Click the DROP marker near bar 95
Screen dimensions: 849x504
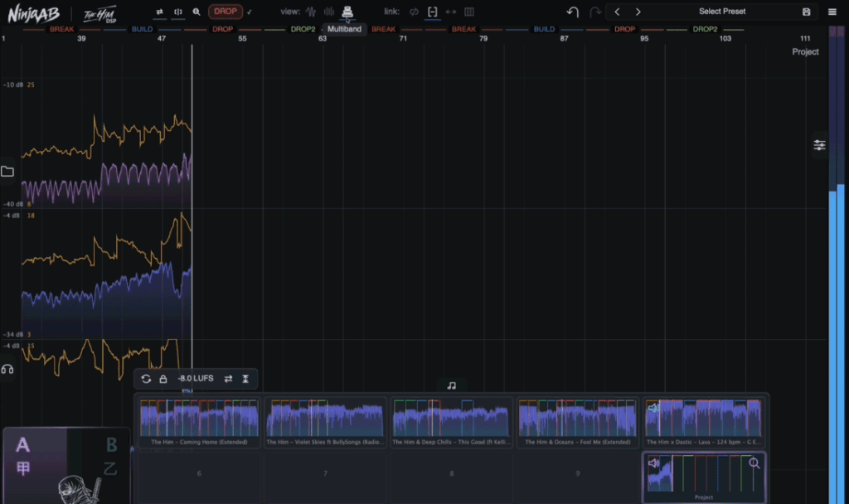click(x=624, y=29)
